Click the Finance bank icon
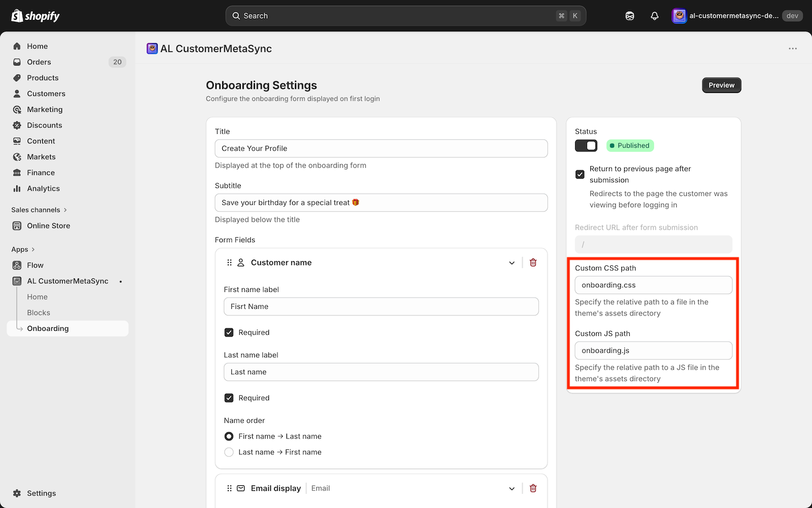Screen dimensions: 812x508 (17, 173)
